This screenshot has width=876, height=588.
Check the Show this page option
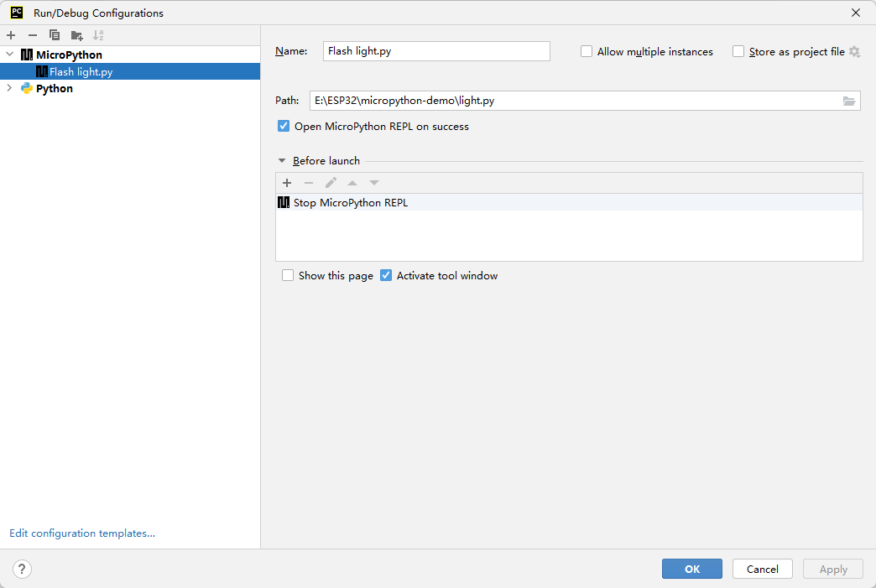coord(288,275)
